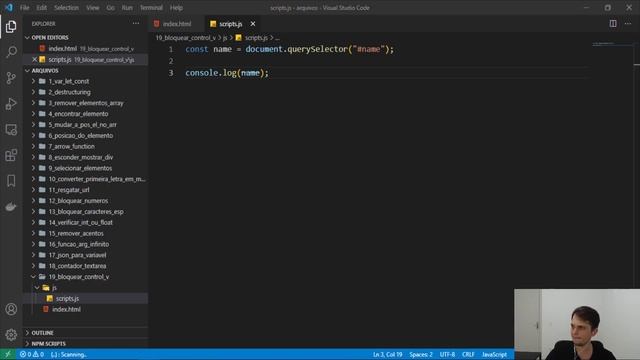This screenshot has height=360, width=640.
Task: Change file encoding UTF-8
Action: tap(447, 354)
